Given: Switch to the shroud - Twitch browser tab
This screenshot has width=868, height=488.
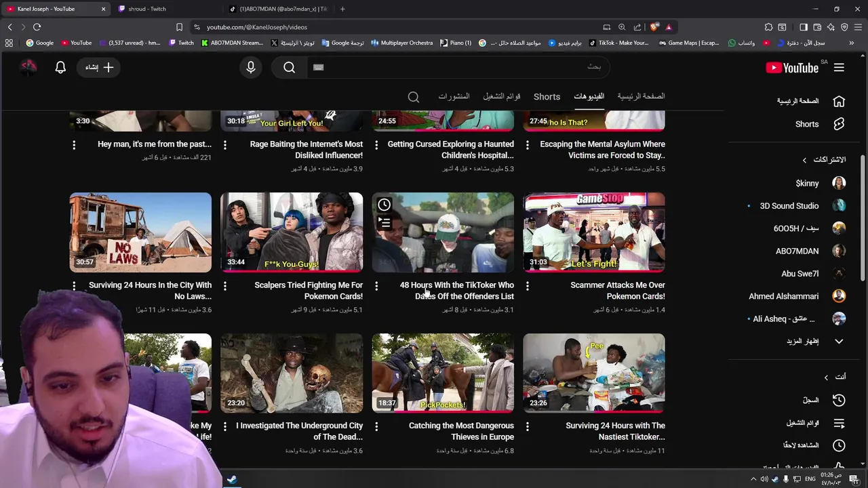Looking at the screenshot, I should point(167,9).
